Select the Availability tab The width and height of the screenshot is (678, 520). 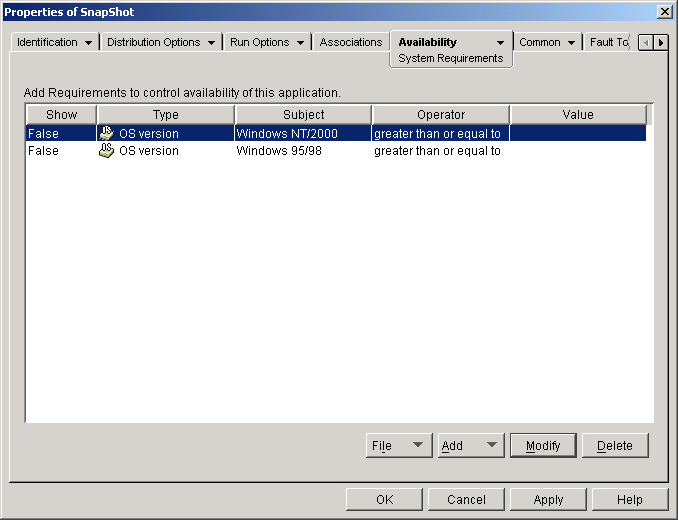(427, 42)
